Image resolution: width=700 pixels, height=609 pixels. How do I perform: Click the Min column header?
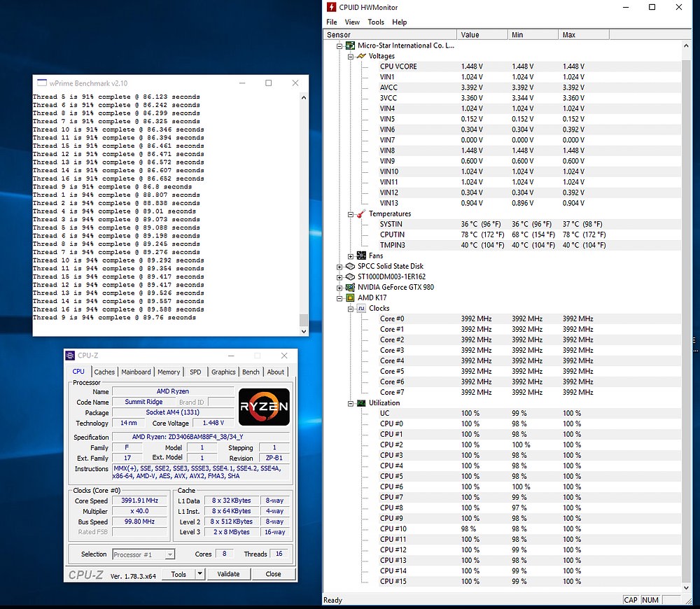click(x=533, y=35)
